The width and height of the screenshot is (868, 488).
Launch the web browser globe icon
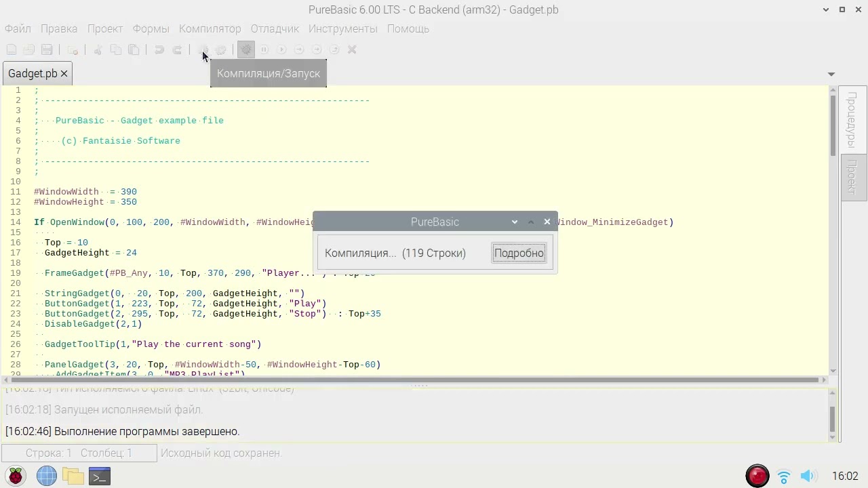[47, 476]
